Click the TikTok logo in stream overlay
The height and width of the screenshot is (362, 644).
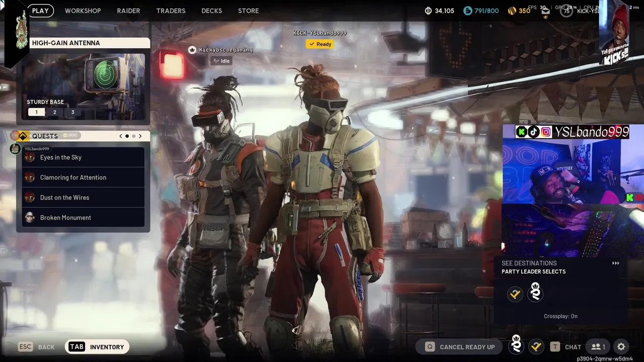534,132
